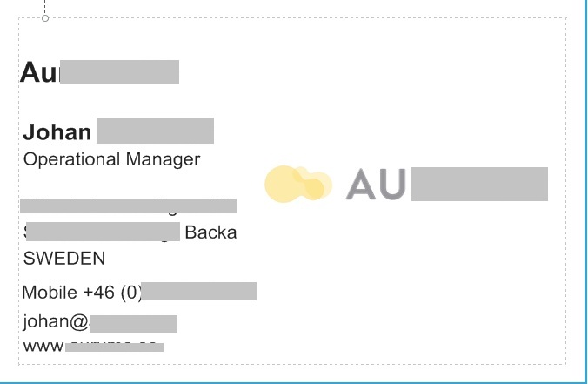Click the bold name 'Johan'

coord(57,132)
